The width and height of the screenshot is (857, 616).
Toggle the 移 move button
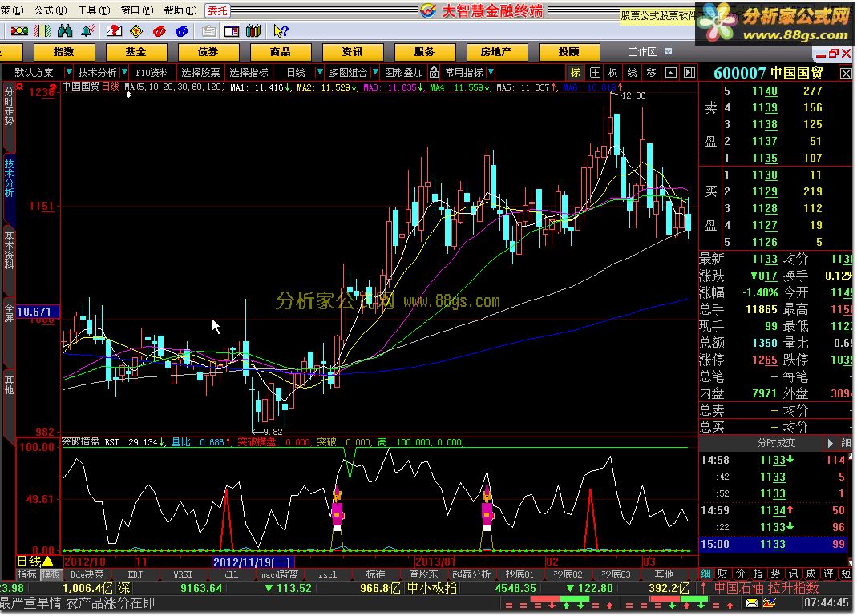(x=651, y=73)
